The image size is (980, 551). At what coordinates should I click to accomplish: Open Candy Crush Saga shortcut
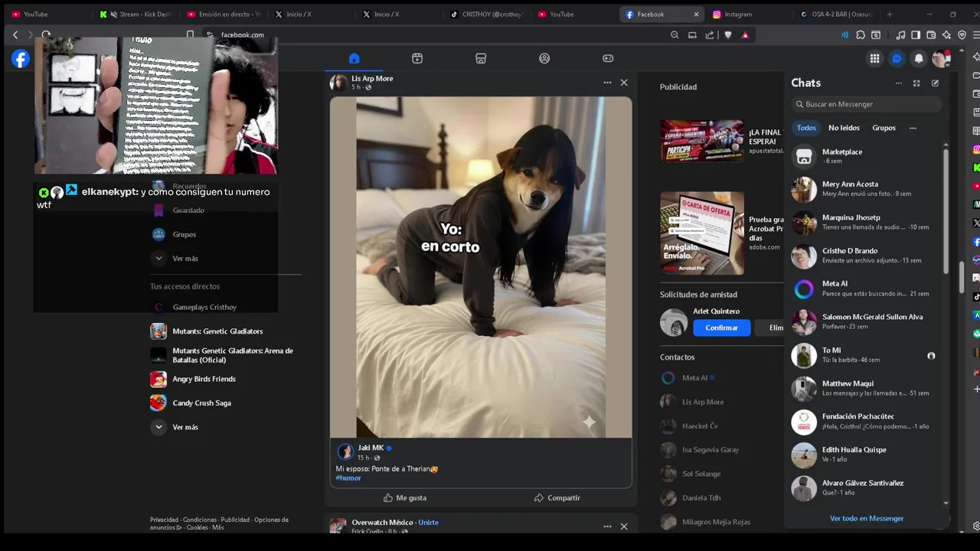click(x=191, y=403)
